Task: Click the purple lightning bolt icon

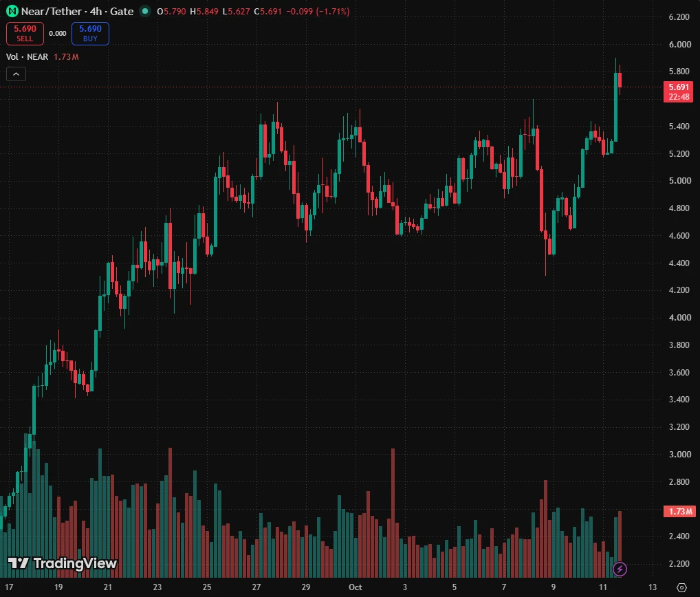Action: click(620, 569)
